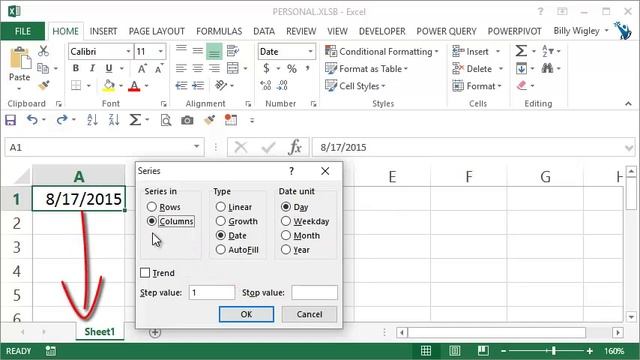Click Increase Decimal icon
640x360 pixels.
tap(265, 85)
